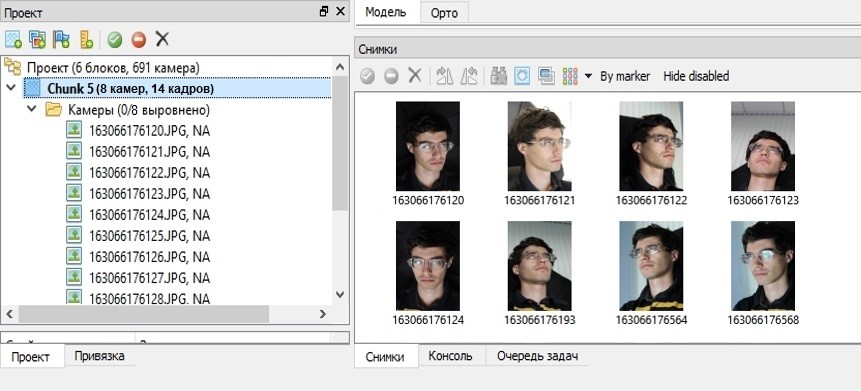The image size is (861, 391).
Task: Click the gray Disable cameras icon in Снимки toolbar
Action: pos(391,76)
